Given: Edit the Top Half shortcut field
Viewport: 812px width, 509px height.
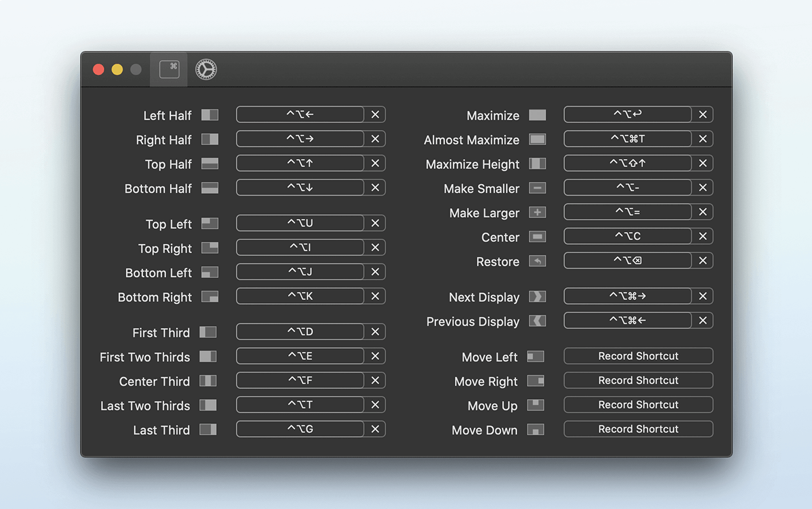Looking at the screenshot, I should 300,164.
